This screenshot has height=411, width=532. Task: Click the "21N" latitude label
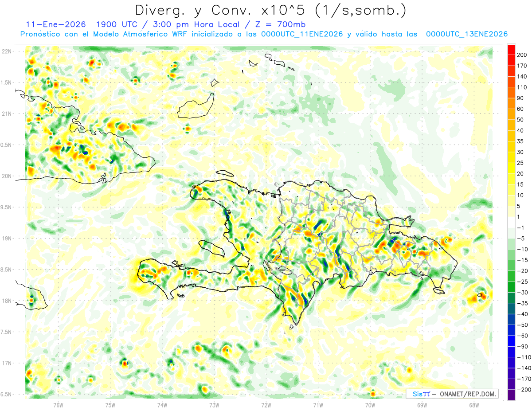[x=7, y=114]
